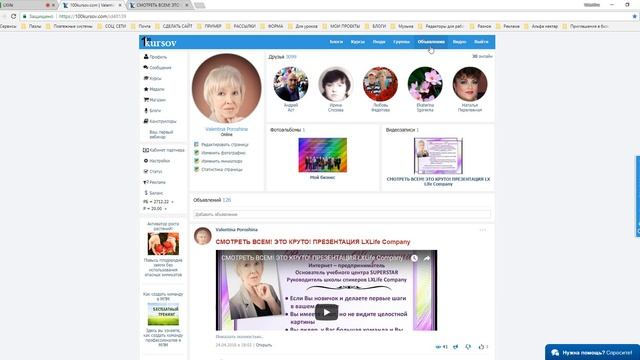Click Изменить миниатюру link
Viewport: 640px width, 360px height.
click(x=222, y=161)
